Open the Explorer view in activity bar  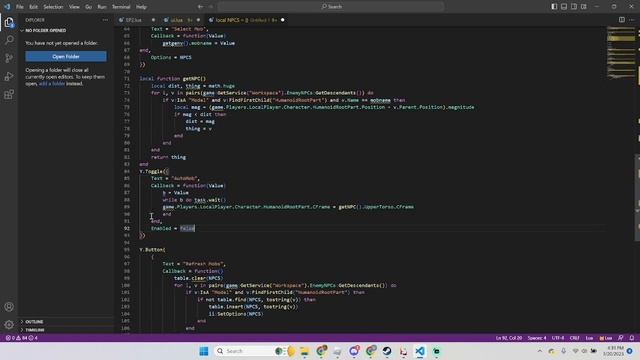9,22
